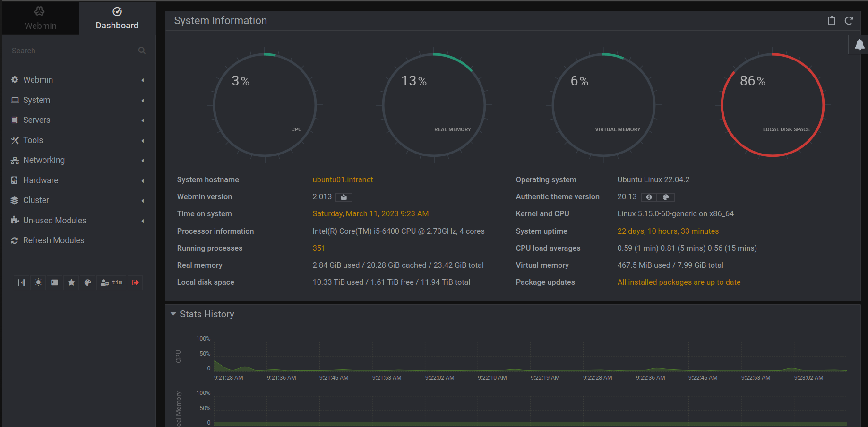Click the running processes count 351
Screen dimensions: 868x427
318,248
